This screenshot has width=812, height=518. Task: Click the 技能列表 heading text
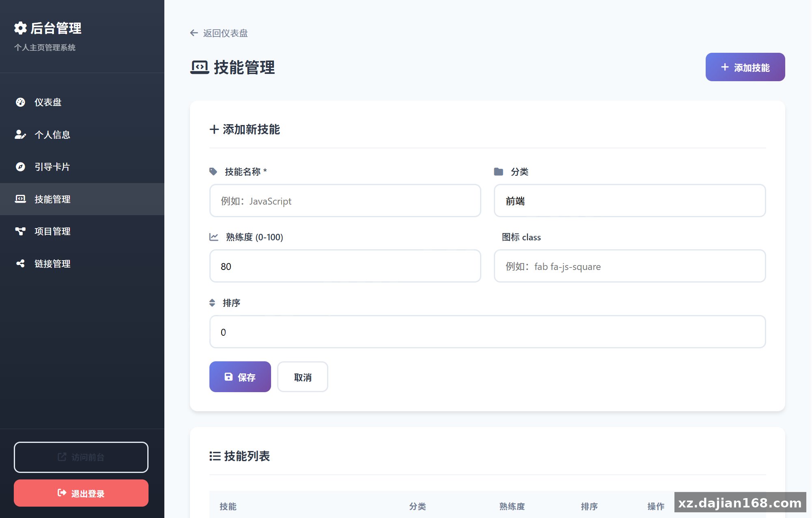point(247,456)
